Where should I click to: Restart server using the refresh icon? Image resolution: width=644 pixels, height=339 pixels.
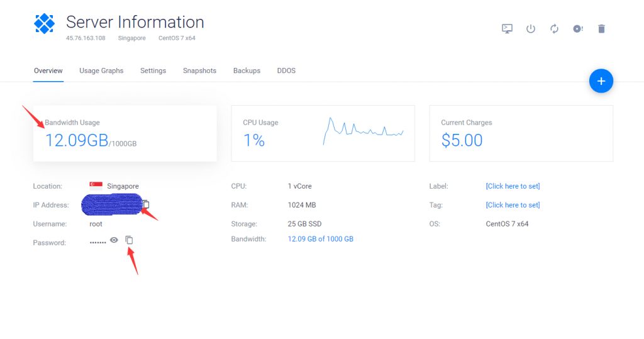(x=554, y=29)
